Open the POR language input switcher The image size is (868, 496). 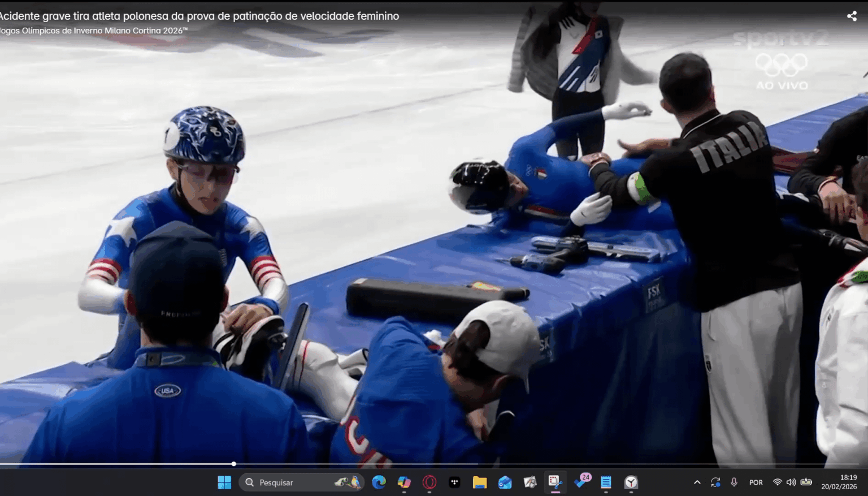pyautogui.click(x=756, y=482)
